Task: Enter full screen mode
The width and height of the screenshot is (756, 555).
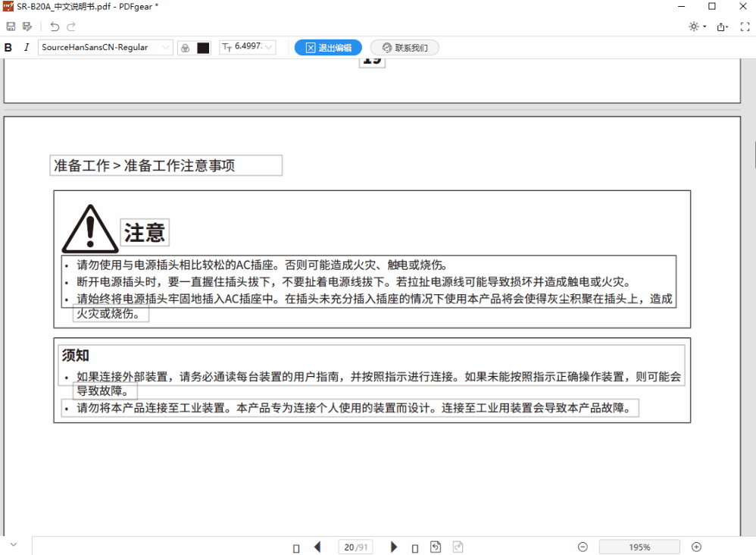Action: tap(746, 27)
